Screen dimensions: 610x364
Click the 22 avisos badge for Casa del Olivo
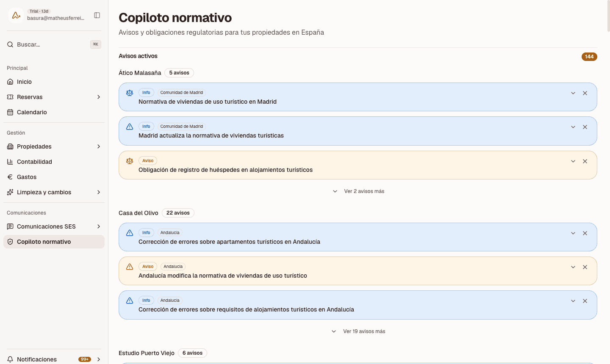coord(178,213)
